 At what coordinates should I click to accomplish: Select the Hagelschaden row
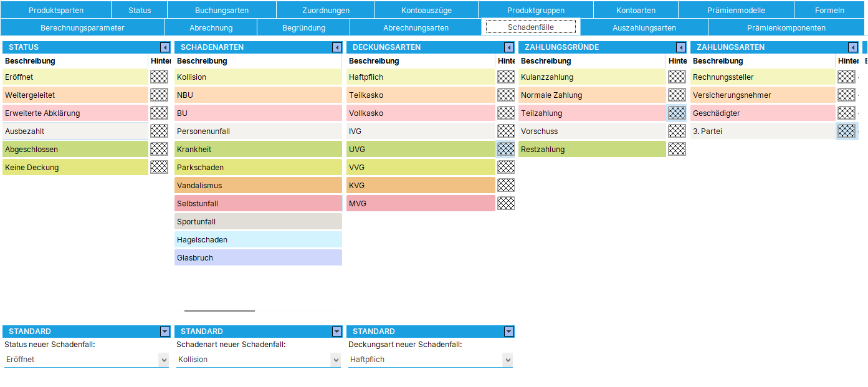(x=258, y=240)
